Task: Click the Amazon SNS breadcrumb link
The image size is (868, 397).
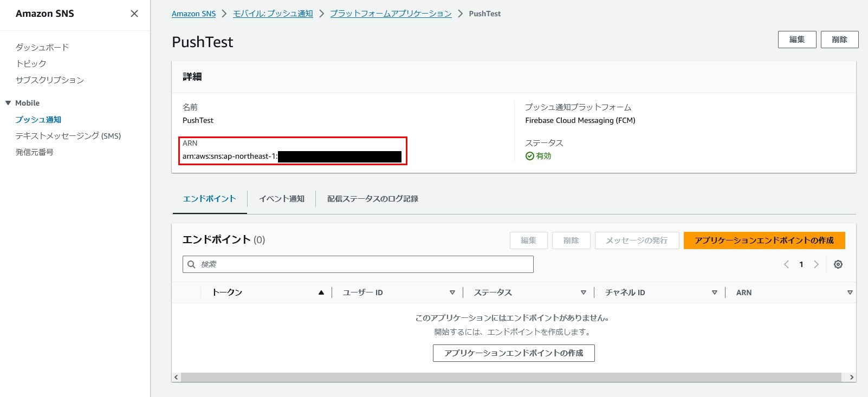Action: coord(193,14)
